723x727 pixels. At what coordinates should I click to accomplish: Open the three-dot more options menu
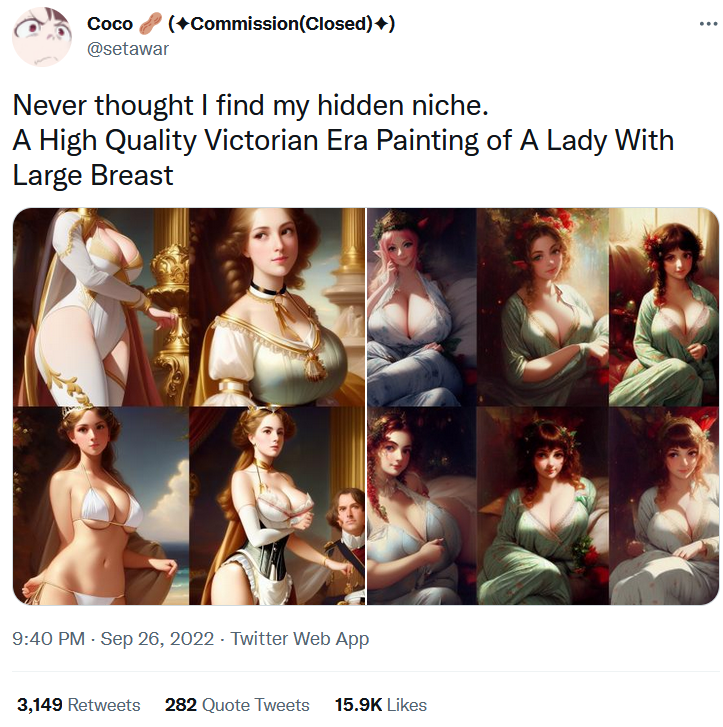[x=708, y=24]
